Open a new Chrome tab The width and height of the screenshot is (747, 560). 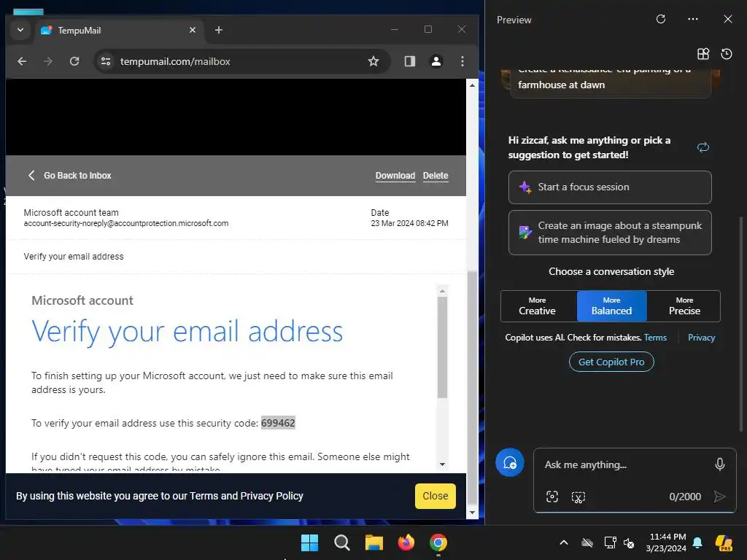click(219, 30)
